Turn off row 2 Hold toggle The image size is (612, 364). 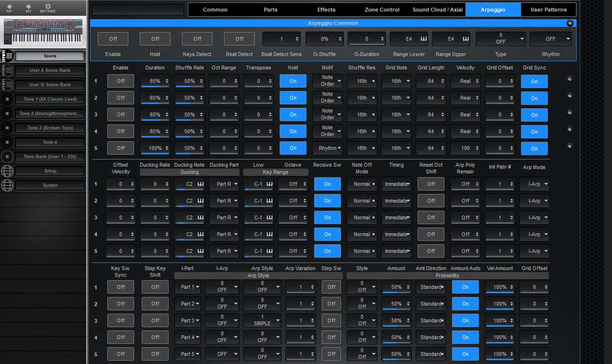point(293,98)
